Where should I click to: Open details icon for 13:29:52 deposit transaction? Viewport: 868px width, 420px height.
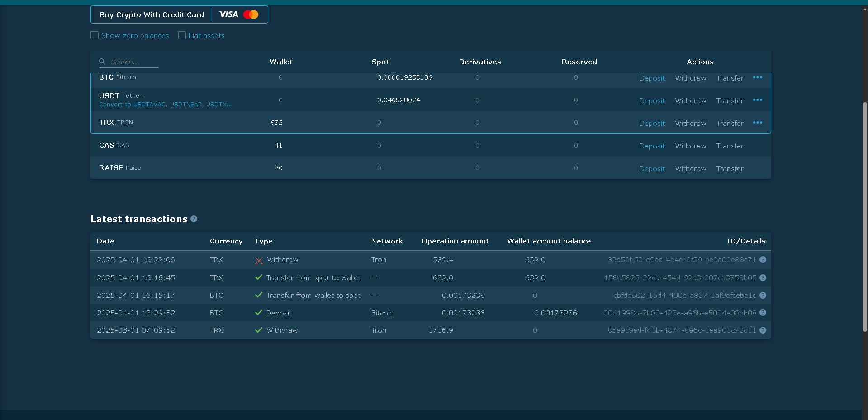763,313
